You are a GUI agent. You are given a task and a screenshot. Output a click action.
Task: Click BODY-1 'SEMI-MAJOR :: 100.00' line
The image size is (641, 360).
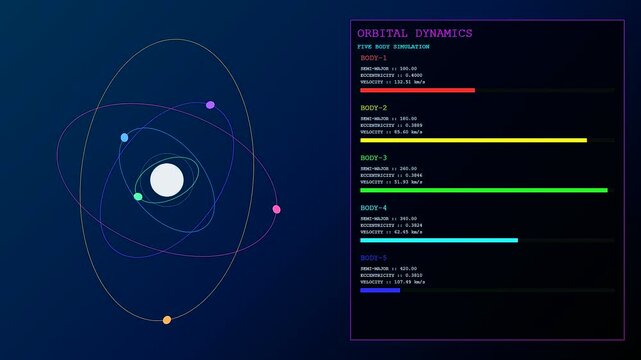click(x=388, y=69)
